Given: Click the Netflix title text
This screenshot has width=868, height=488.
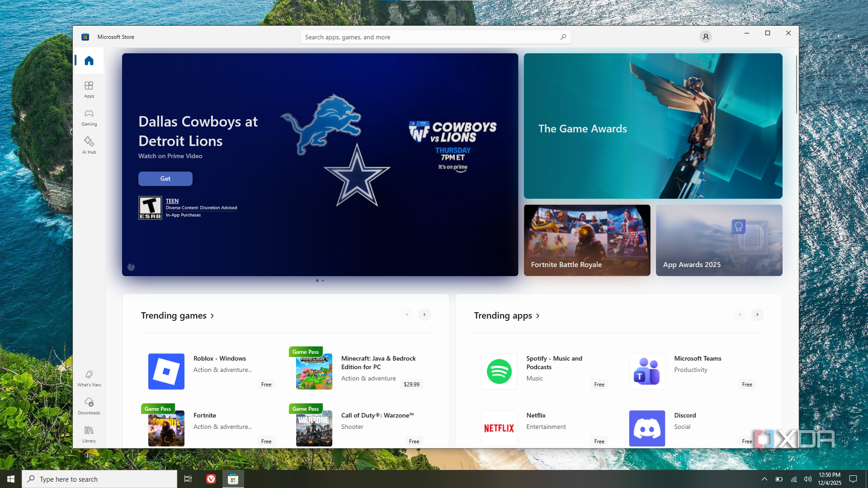Looking at the screenshot, I should 536,415.
